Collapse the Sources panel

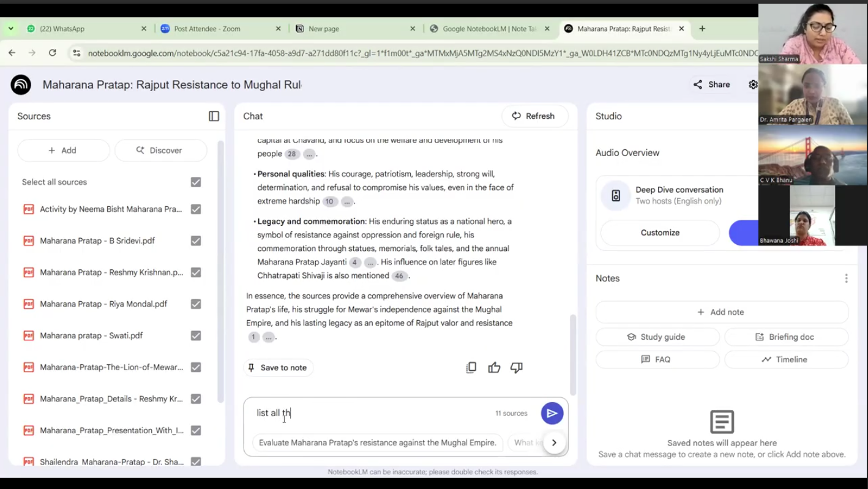214,116
